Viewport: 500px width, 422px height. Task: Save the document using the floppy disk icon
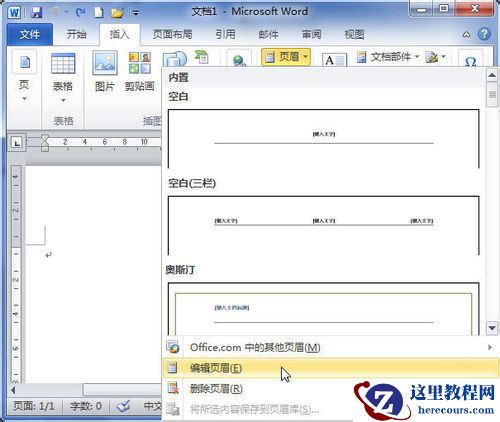pos(36,13)
